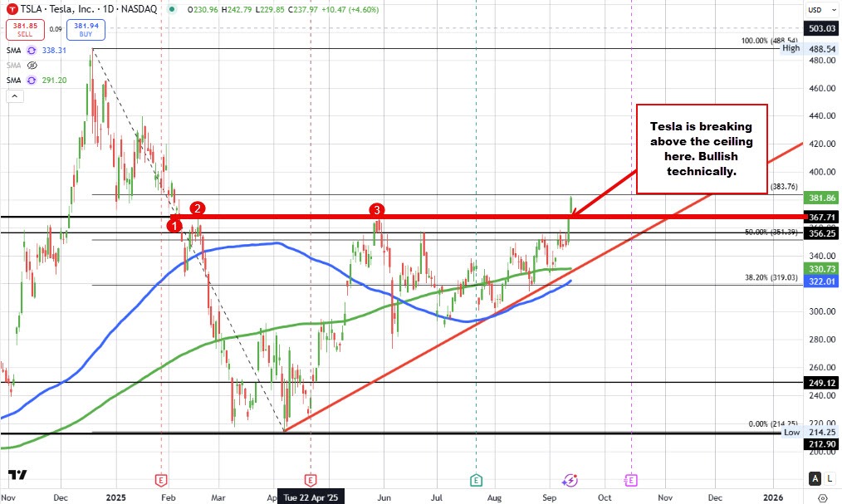Click the 503.03 price label

(x=821, y=28)
